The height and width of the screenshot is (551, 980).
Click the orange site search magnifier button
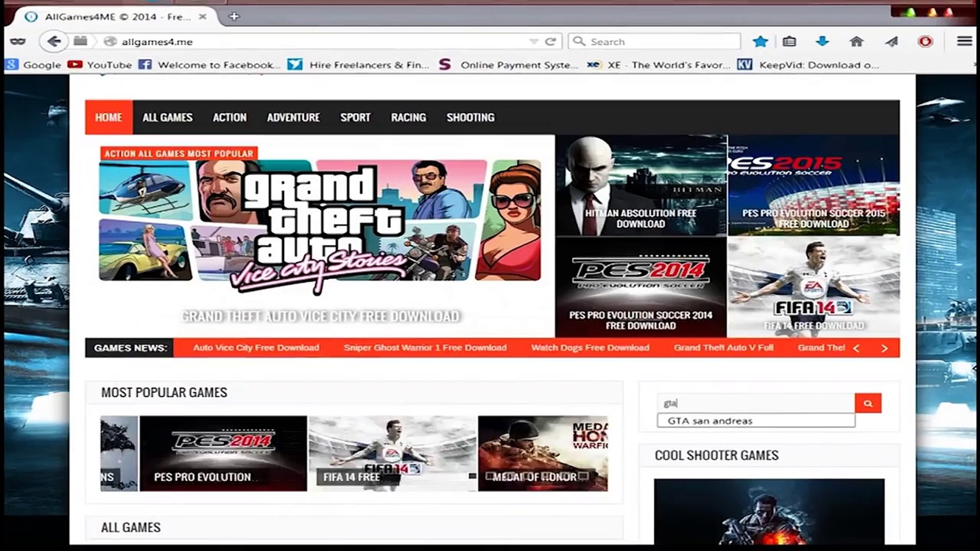[x=868, y=403]
